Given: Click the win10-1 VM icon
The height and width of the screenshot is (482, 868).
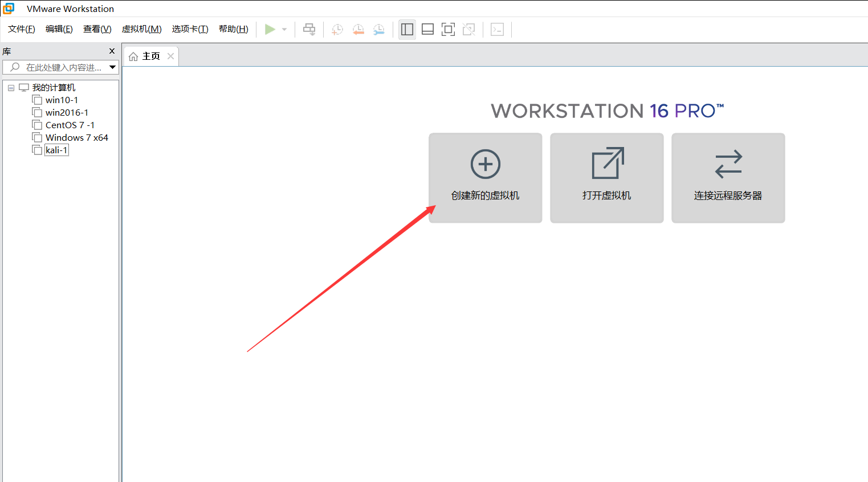Looking at the screenshot, I should 37,100.
